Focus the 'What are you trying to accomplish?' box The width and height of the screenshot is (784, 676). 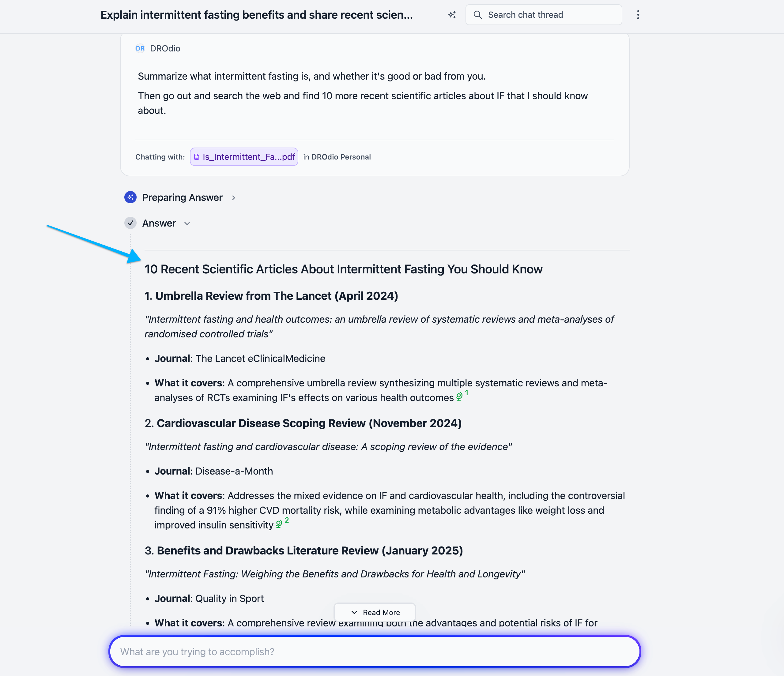coord(375,652)
